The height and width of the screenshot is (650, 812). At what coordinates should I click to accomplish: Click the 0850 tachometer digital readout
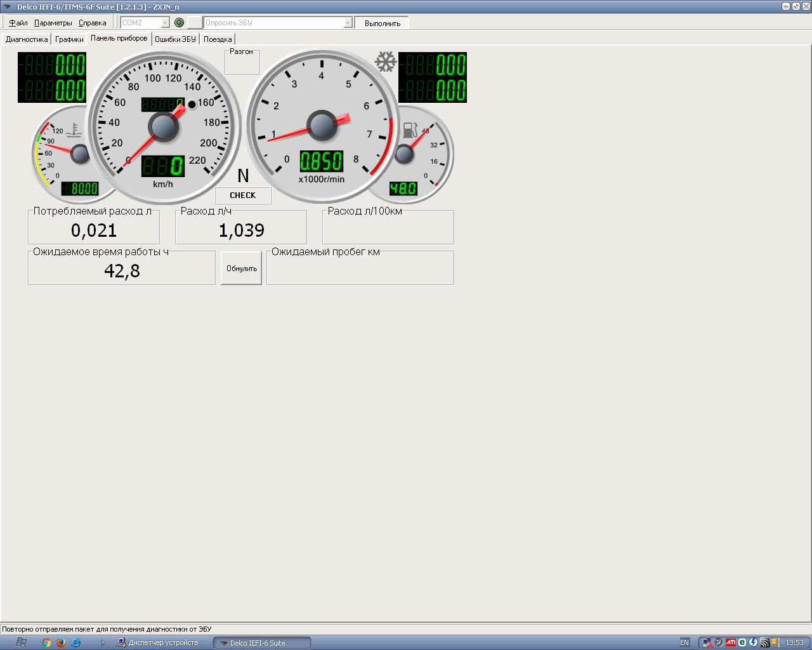[322, 161]
